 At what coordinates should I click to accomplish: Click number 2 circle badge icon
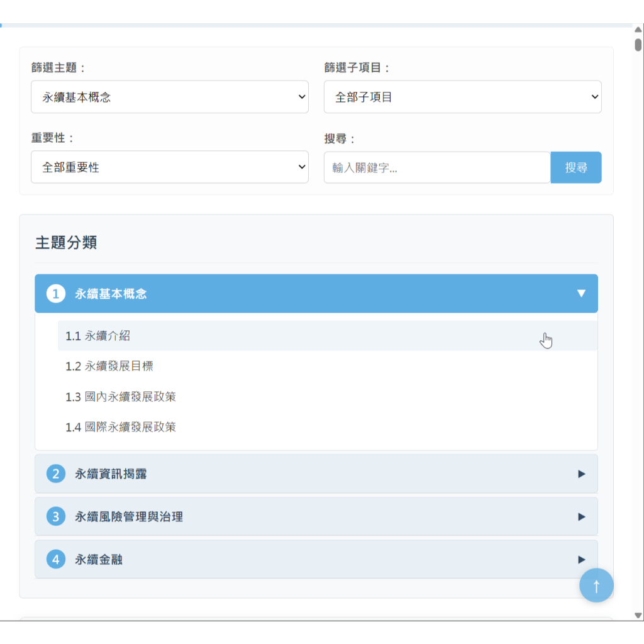[56, 474]
